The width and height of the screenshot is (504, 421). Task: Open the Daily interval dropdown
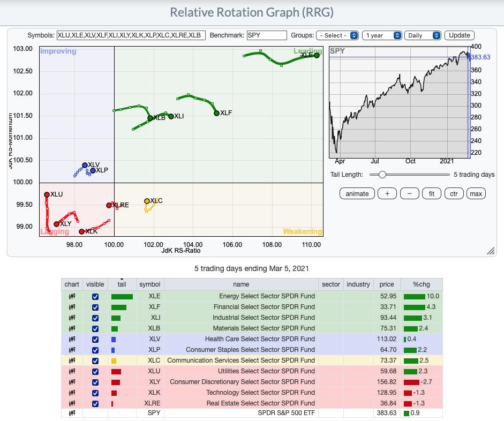[423, 35]
